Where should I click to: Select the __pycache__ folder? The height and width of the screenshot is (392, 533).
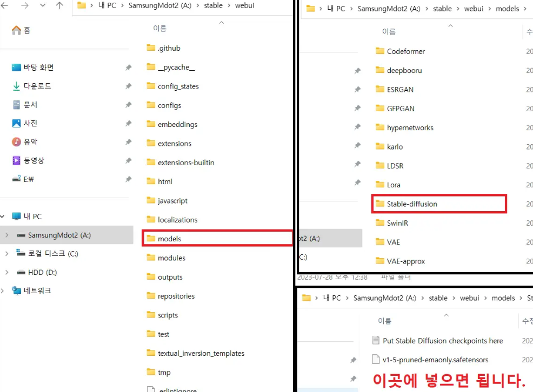click(x=171, y=67)
